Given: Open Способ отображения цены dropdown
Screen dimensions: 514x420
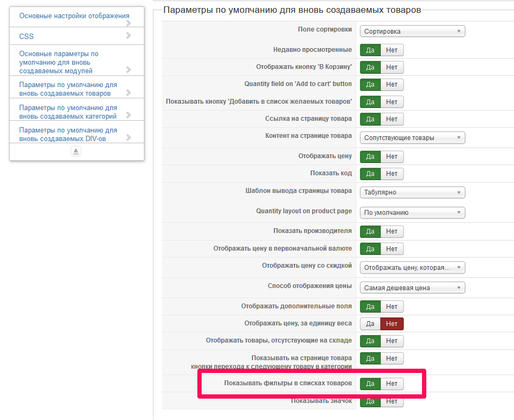Looking at the screenshot, I should (x=412, y=287).
